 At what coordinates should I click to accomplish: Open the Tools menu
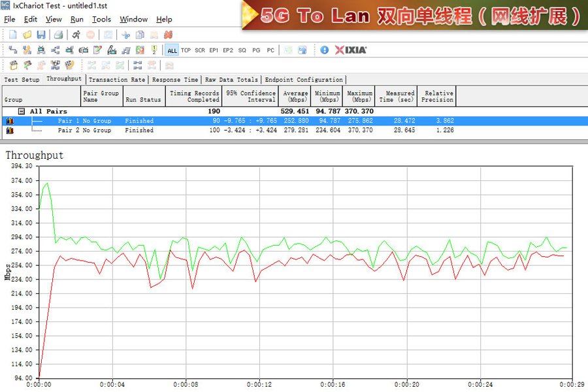[101, 20]
